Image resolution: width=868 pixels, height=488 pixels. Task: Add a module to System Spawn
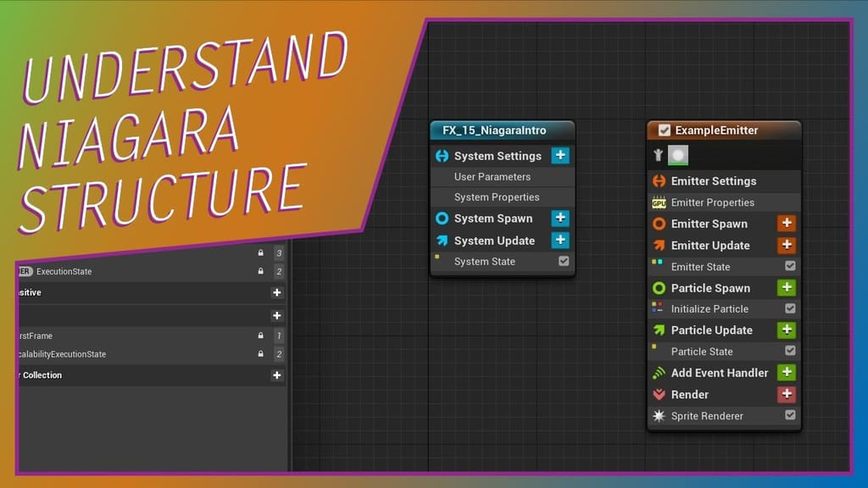pos(560,218)
